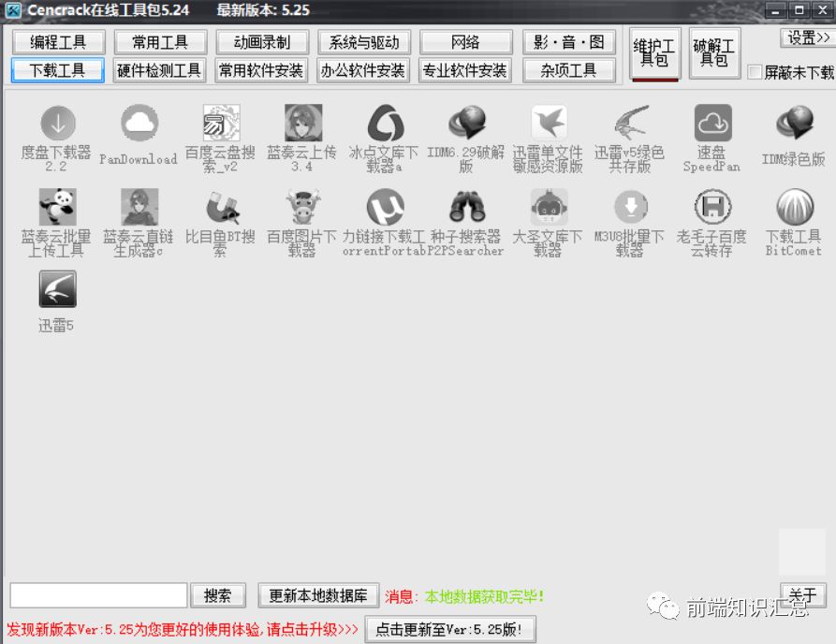The image size is (836, 644).
Task: Select 下载工具 category tab
Action: pos(58,70)
